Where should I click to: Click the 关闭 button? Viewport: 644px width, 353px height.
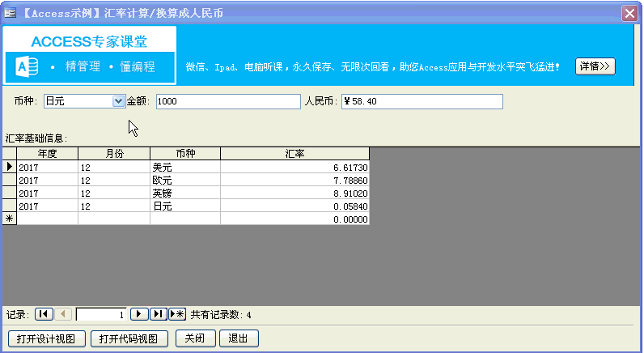click(x=196, y=338)
